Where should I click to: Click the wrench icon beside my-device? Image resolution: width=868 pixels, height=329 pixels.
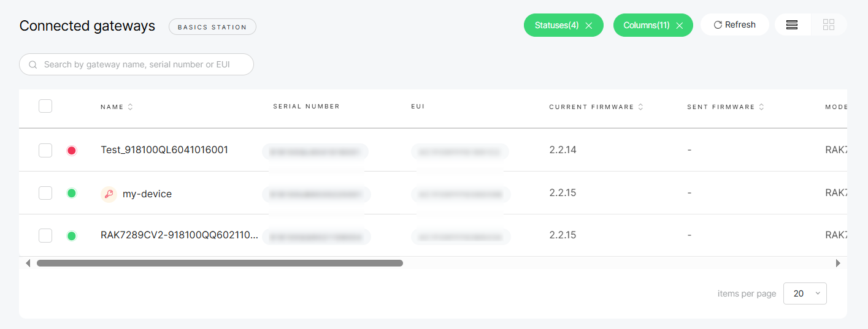tap(109, 194)
